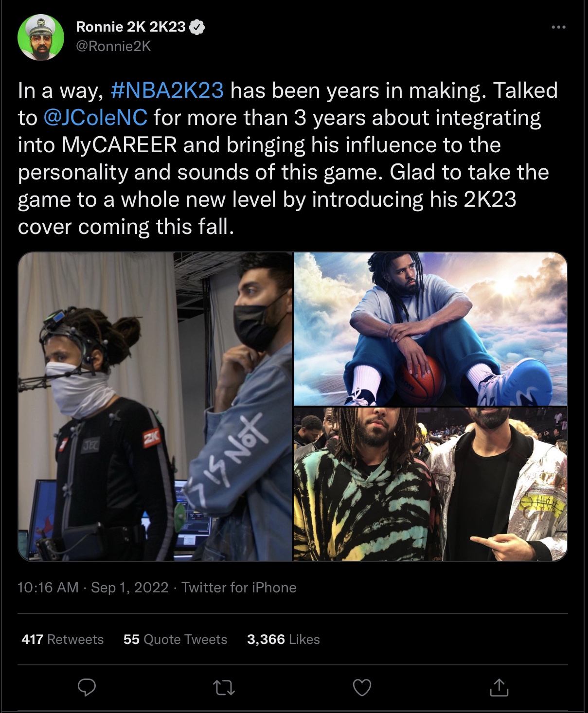Click the Twitter for iPhone source label
This screenshot has height=713, width=588.
pyautogui.click(x=239, y=588)
